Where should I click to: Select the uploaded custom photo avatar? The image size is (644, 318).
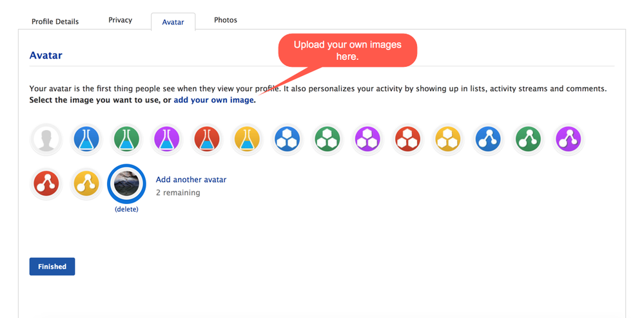(x=126, y=183)
